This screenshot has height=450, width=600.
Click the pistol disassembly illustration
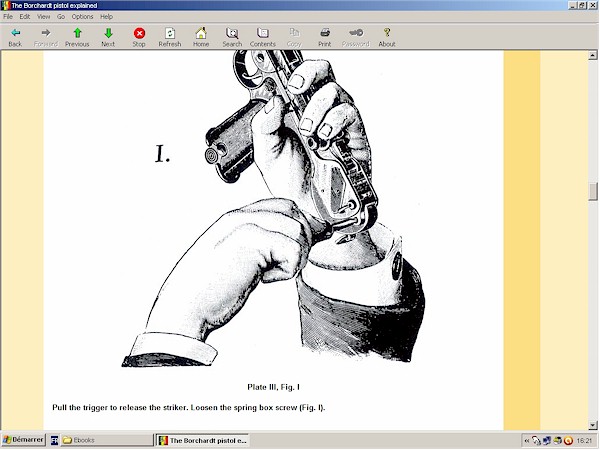(x=273, y=209)
